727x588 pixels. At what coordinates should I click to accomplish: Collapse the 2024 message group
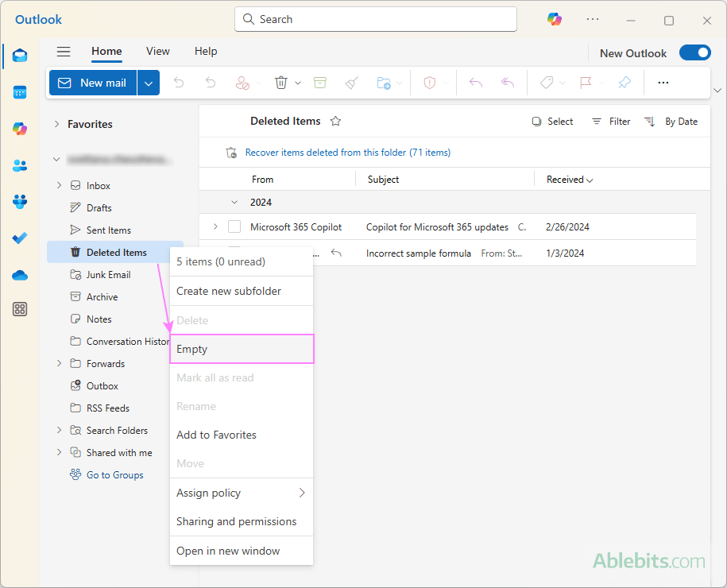[x=234, y=202]
